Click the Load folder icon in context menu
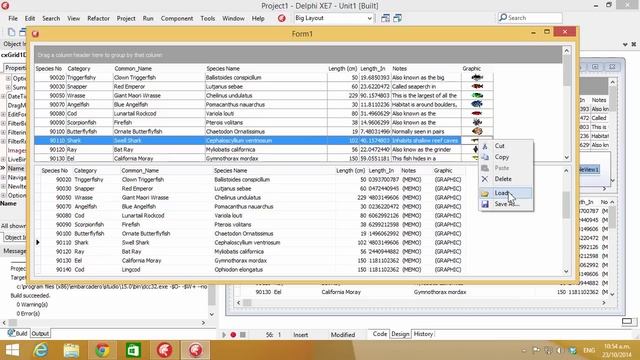This screenshot has height=360, width=640. pyautogui.click(x=485, y=193)
